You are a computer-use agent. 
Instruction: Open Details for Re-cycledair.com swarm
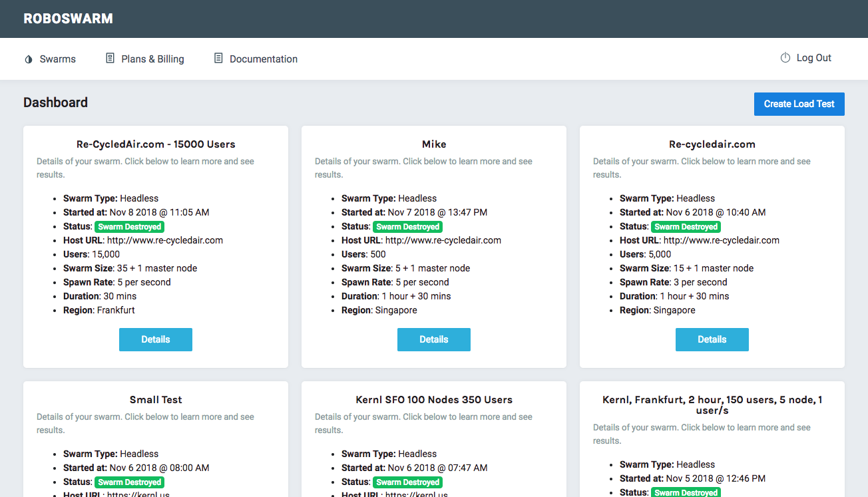click(712, 339)
